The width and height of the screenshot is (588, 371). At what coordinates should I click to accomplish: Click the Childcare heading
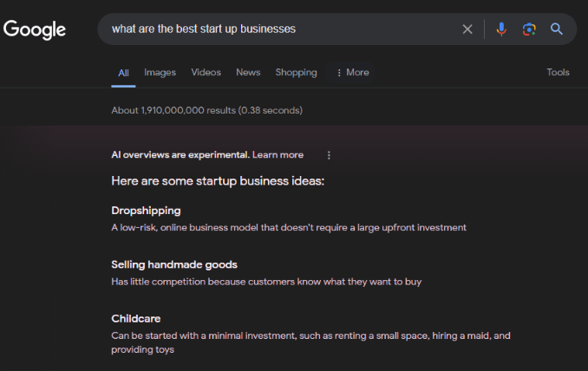[135, 319]
